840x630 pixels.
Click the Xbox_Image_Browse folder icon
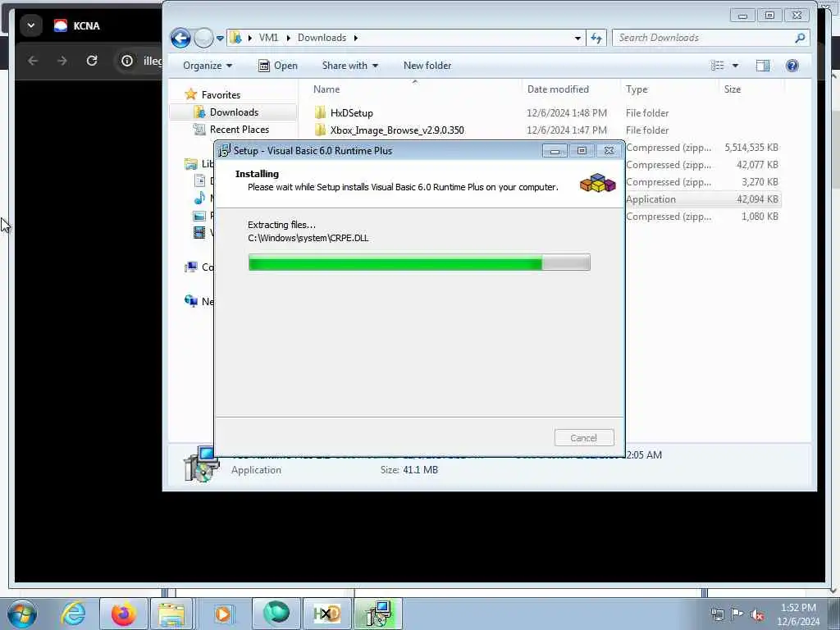[321, 130]
